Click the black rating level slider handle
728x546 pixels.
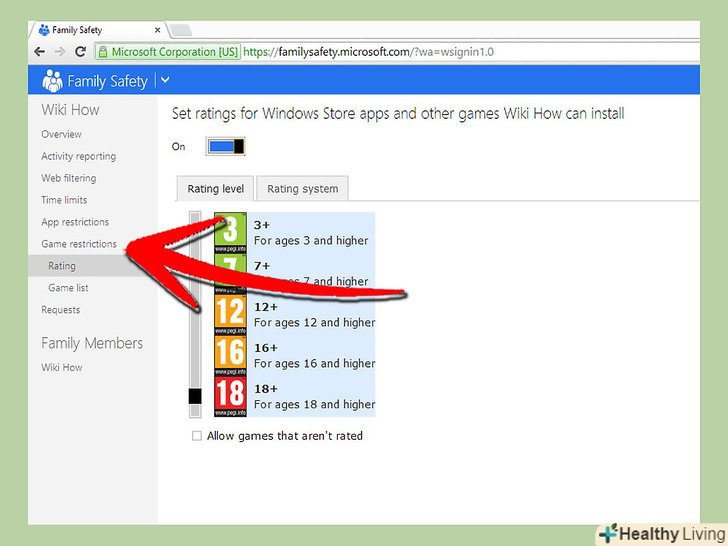[x=195, y=396]
